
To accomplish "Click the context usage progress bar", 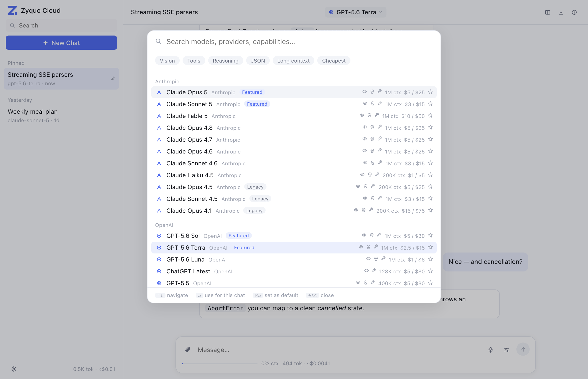I will pos(219,363).
